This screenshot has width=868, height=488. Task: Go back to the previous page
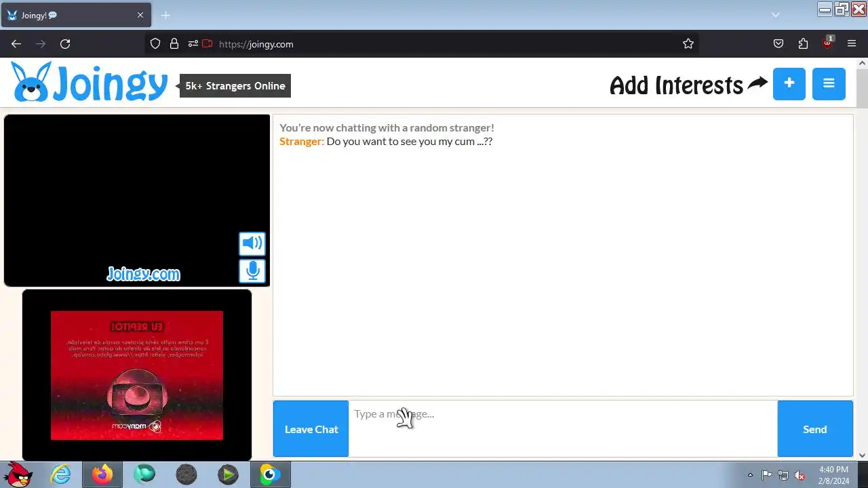point(16,44)
